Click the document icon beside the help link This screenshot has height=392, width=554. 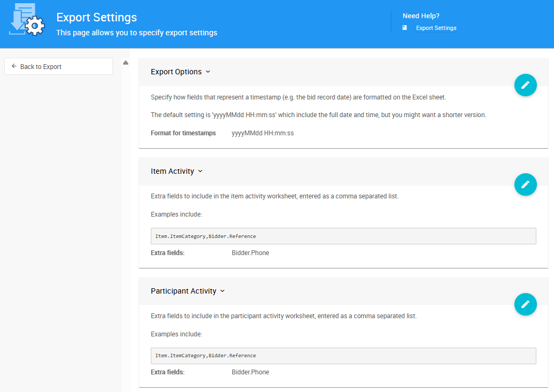coord(405,27)
